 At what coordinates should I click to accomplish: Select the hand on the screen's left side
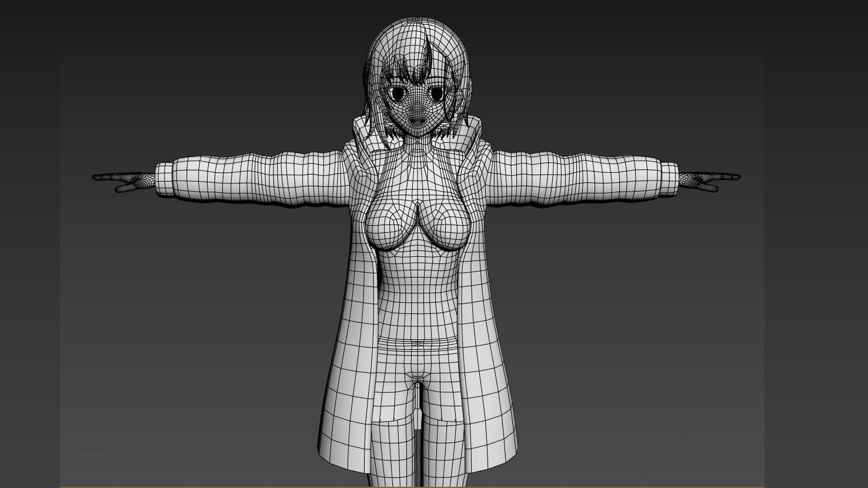click(123, 181)
